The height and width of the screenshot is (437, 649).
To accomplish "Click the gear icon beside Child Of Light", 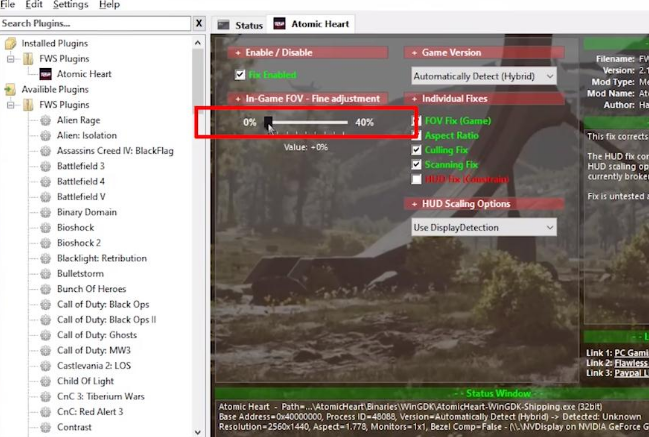I will point(46,381).
